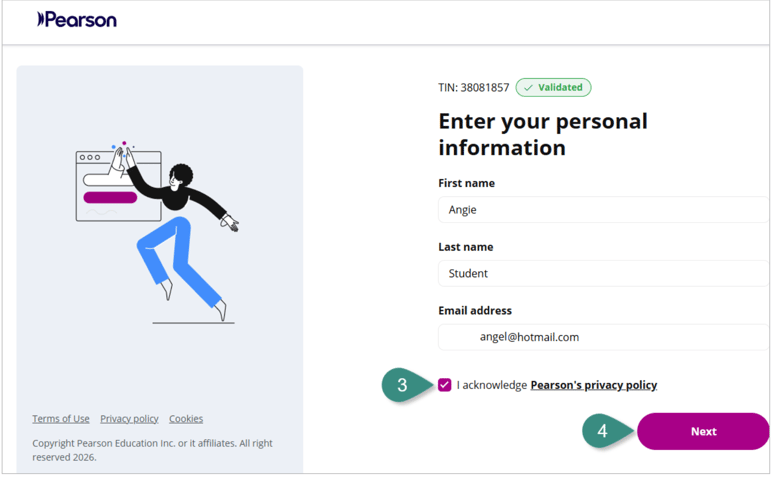
Task: Open the Privacy policy footer link
Action: click(129, 418)
